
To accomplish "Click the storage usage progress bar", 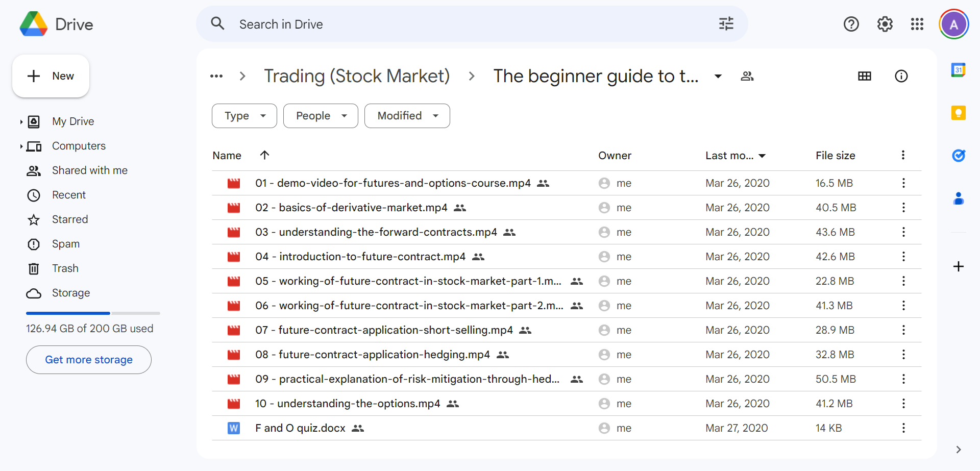I will click(x=93, y=313).
